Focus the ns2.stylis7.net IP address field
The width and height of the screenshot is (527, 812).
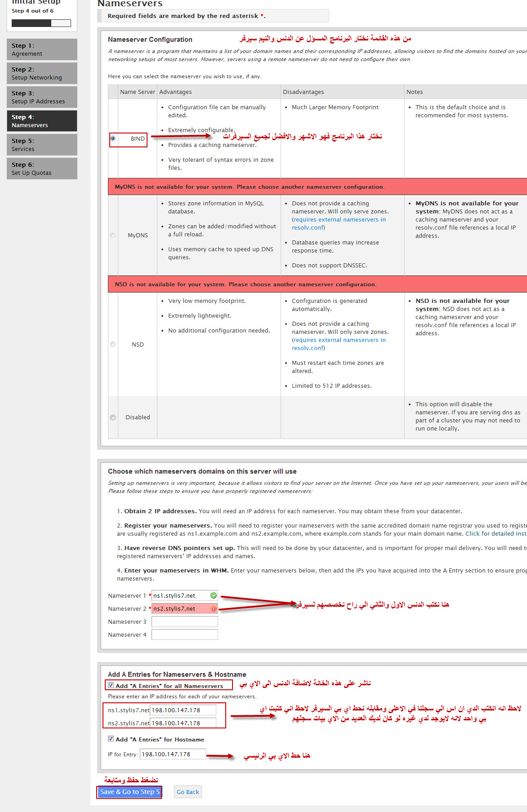pos(183,723)
